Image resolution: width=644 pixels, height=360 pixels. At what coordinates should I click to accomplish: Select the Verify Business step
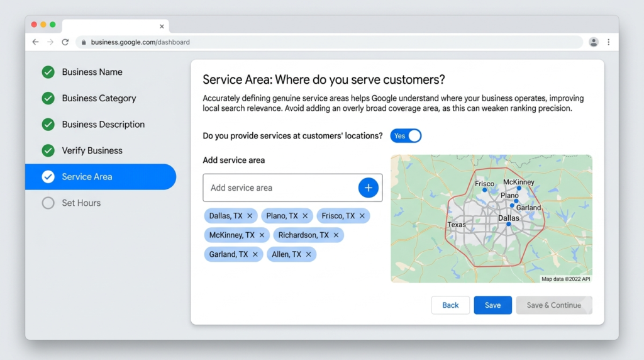(x=92, y=151)
